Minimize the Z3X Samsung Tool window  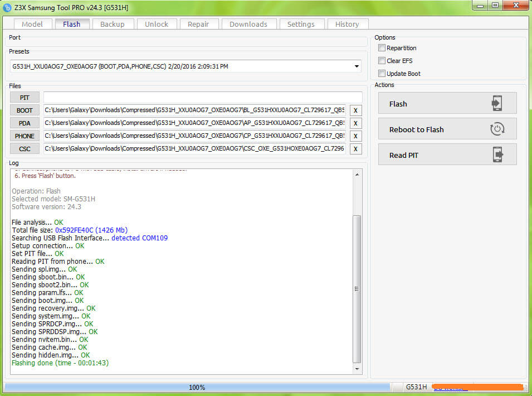[480, 6]
